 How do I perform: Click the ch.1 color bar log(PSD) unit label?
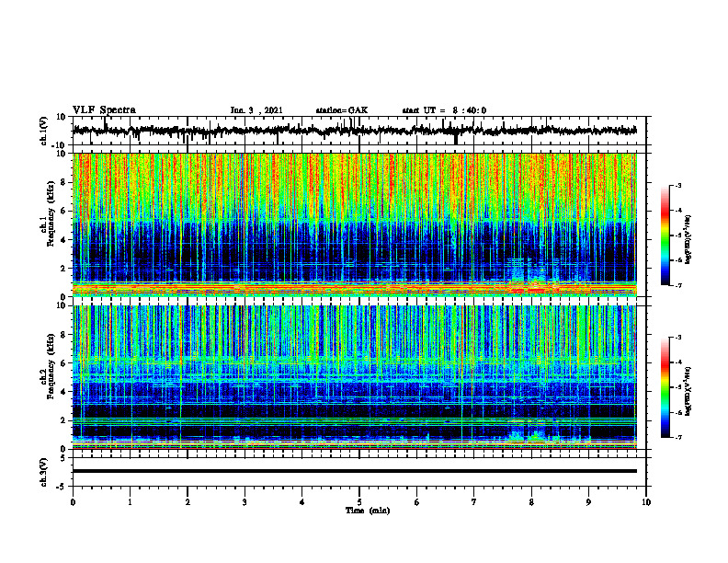click(688, 240)
